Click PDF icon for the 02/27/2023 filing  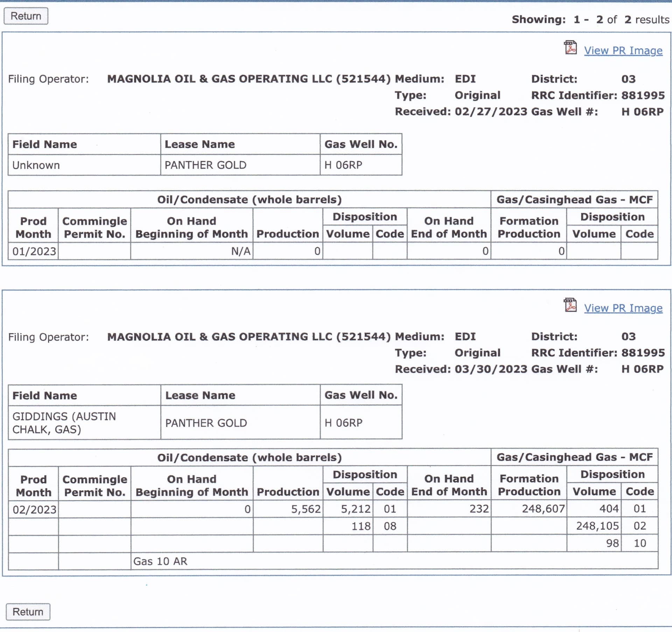[x=570, y=48]
